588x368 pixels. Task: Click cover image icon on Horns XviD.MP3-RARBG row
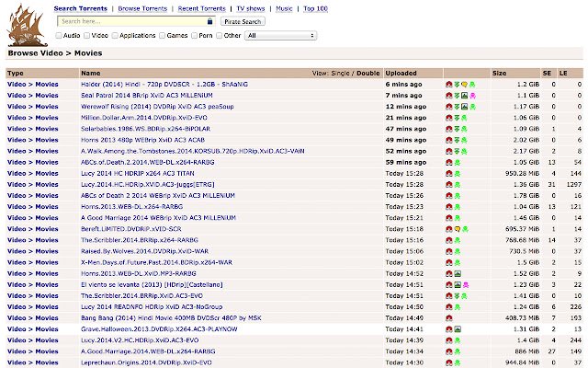click(458, 274)
